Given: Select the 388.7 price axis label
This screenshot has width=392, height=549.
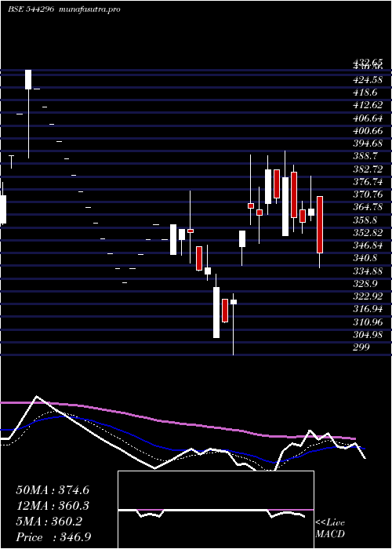Looking at the screenshot, I should [x=365, y=157].
